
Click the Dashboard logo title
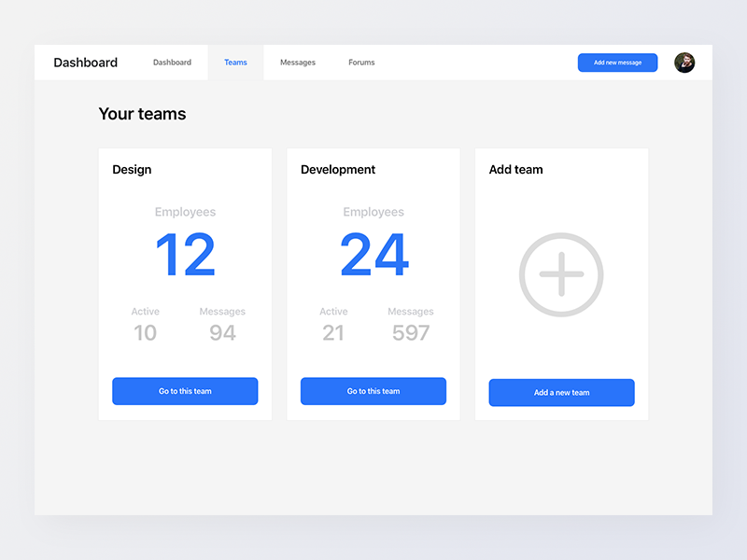pyautogui.click(x=85, y=63)
